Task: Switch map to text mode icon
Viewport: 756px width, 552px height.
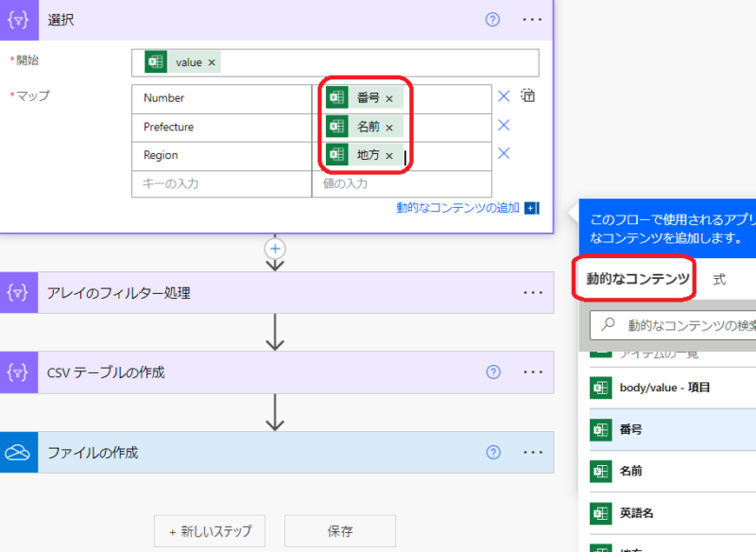Action: (x=529, y=96)
